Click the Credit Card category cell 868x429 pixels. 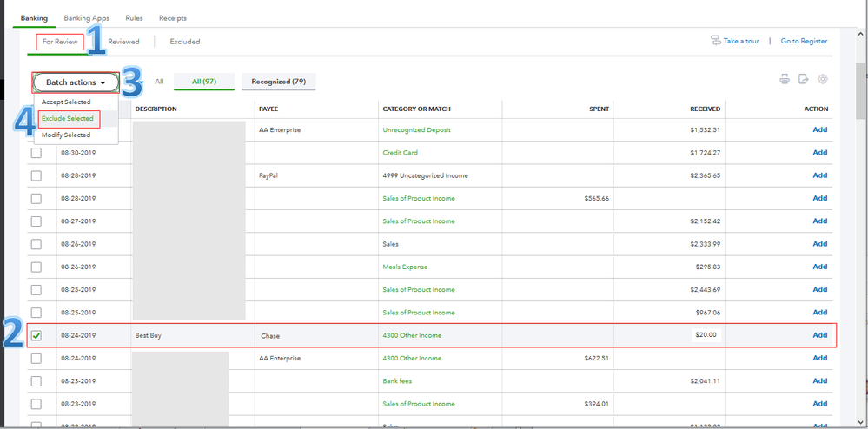(x=401, y=152)
